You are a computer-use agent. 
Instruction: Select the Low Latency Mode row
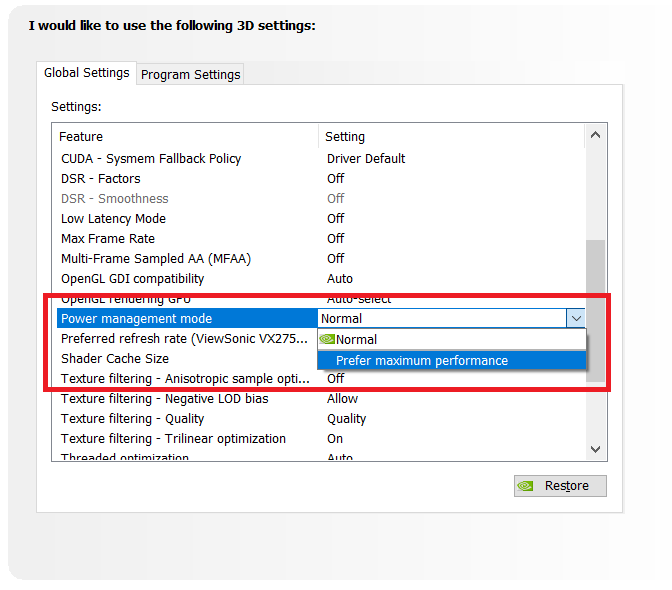pos(114,218)
